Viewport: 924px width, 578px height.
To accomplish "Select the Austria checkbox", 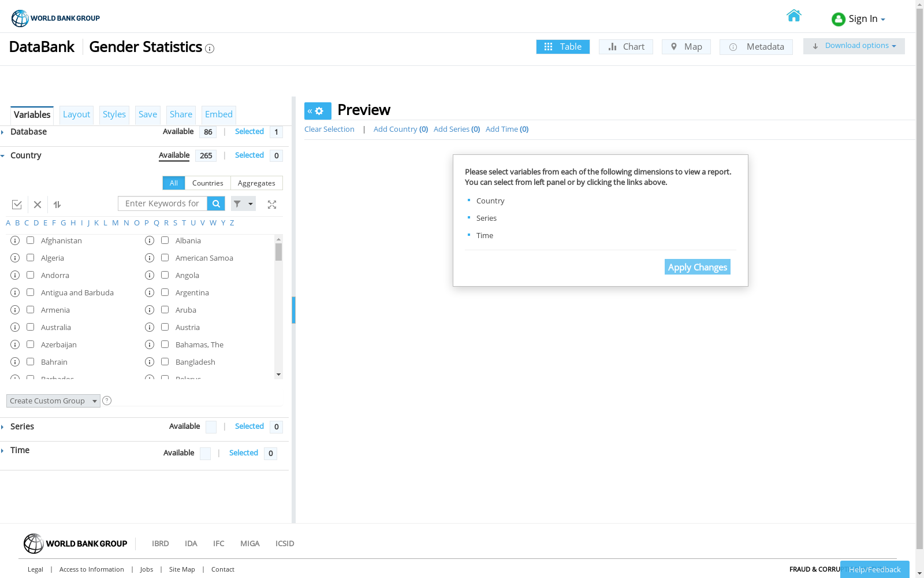I will point(165,327).
